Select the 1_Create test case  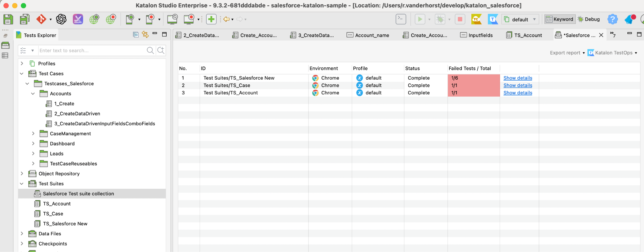click(x=64, y=104)
